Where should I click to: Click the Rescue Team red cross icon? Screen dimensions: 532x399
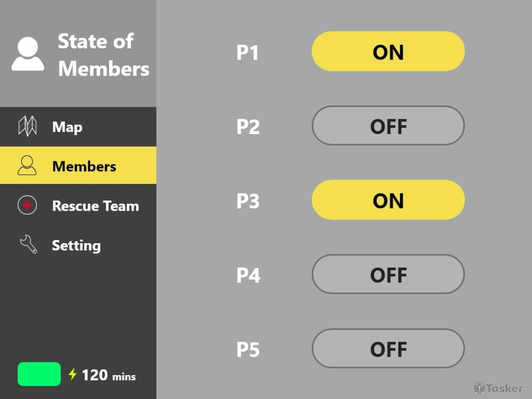27,205
